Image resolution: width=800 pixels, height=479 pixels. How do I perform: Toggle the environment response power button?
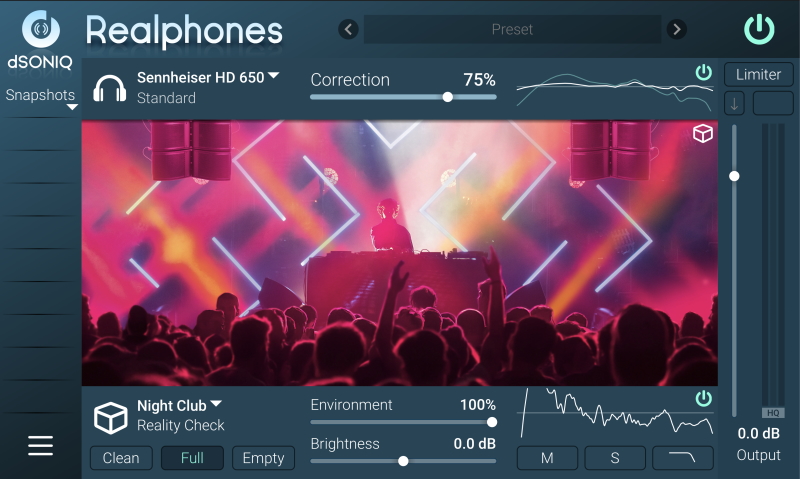point(704,398)
